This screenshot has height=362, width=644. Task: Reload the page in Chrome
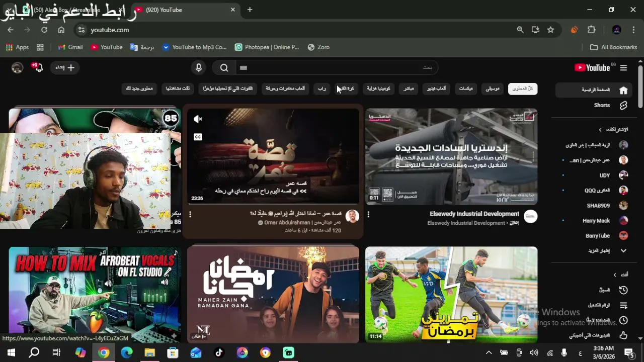point(44,30)
